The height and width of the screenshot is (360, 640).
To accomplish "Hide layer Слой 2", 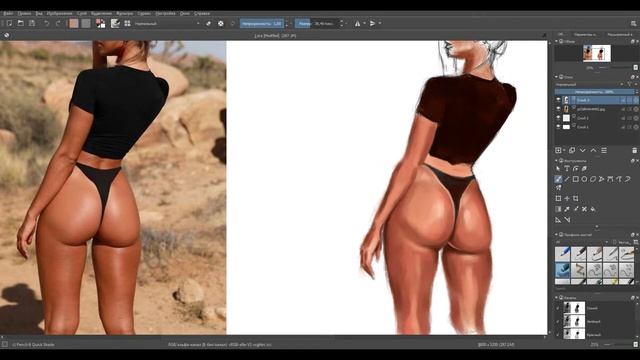I will point(558,118).
